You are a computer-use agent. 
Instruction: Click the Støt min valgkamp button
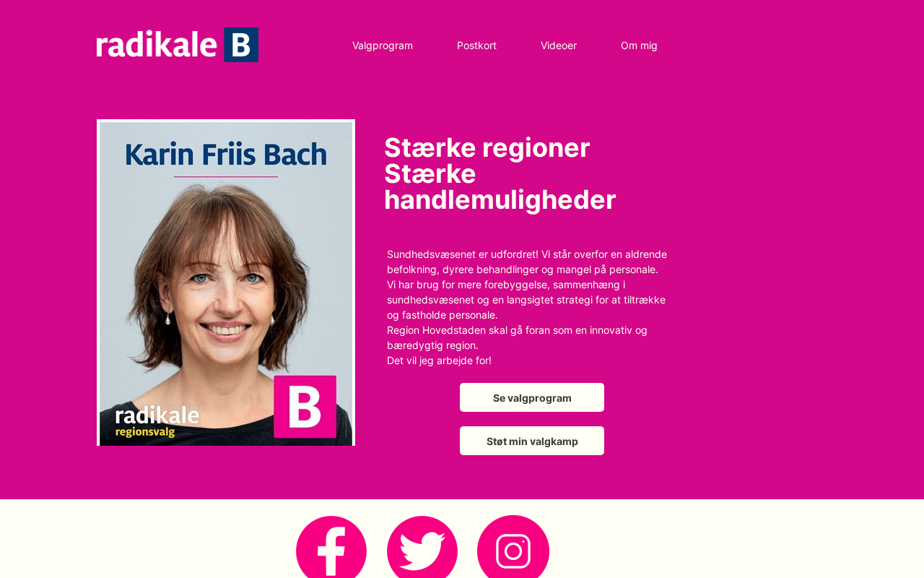coord(532,441)
